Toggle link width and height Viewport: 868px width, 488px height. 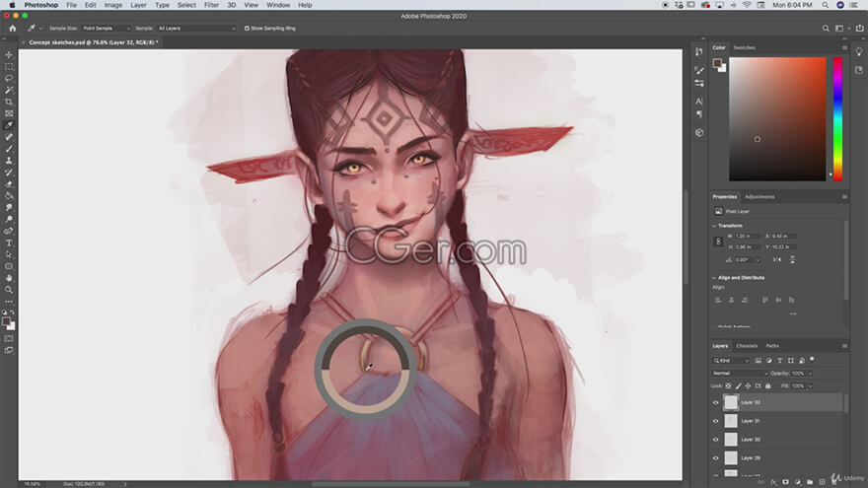pos(718,242)
